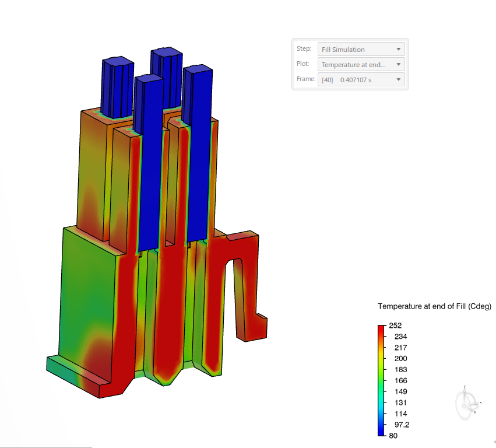Click the 166 label on the temperature legend

point(400,380)
